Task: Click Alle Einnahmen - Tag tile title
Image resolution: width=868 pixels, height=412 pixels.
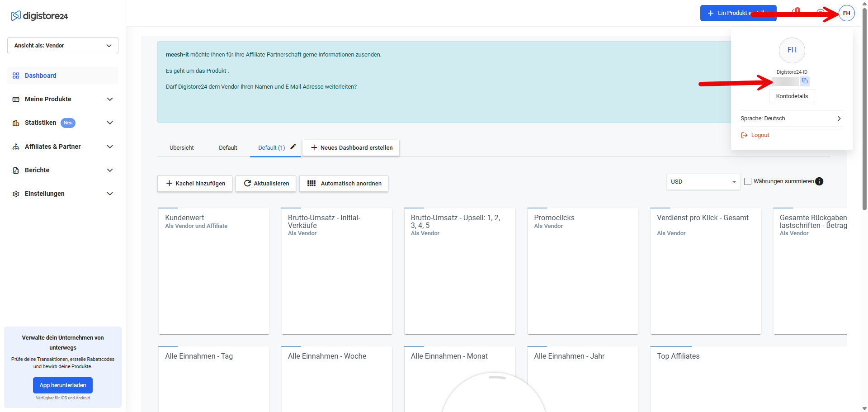Action: pos(199,356)
